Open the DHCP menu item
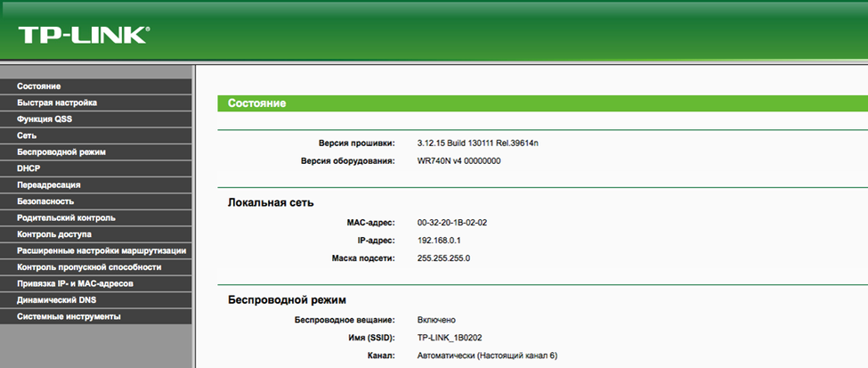The height and width of the screenshot is (368, 868). click(x=96, y=168)
